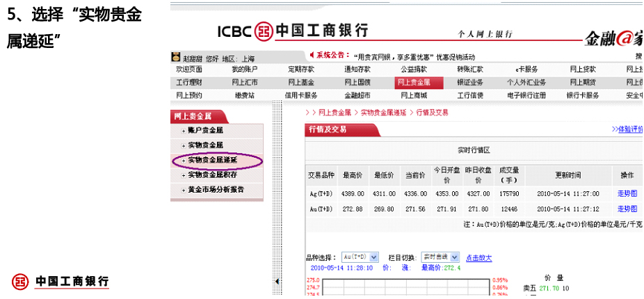644x299 pixels.
Task: Select the 行情及交易 panel tab
Action: (342, 130)
